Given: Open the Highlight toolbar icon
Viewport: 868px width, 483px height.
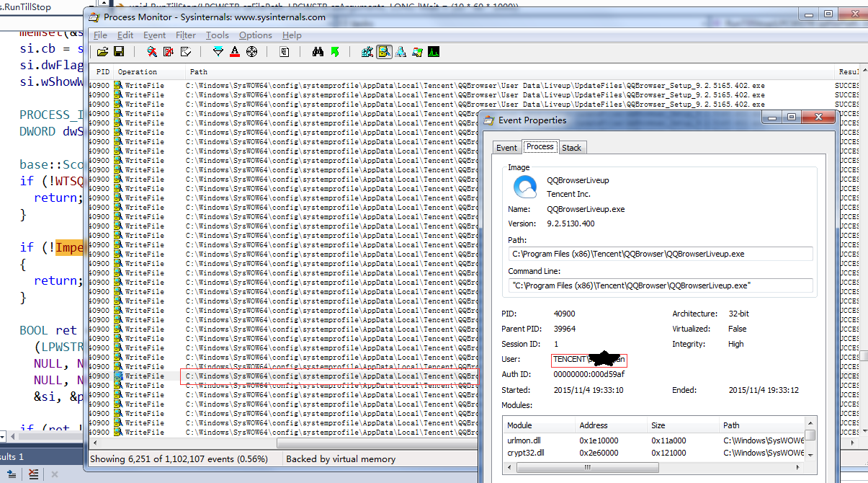Looking at the screenshot, I should (235, 52).
